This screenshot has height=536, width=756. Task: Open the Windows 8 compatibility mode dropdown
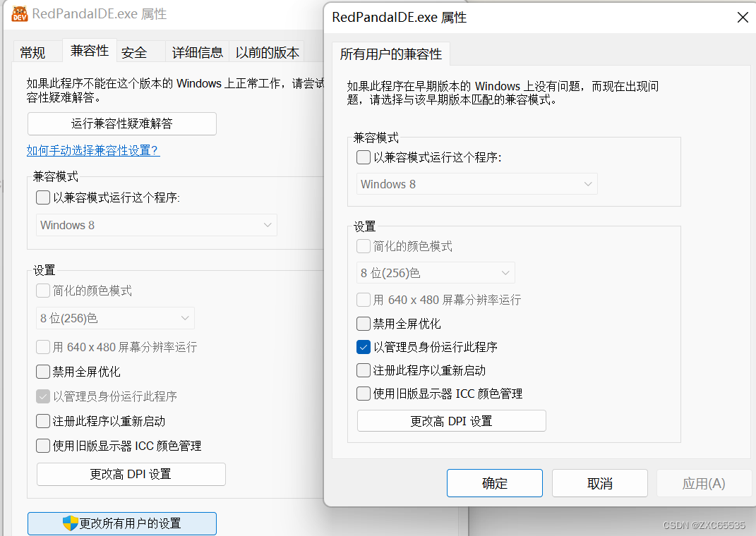pos(476,183)
